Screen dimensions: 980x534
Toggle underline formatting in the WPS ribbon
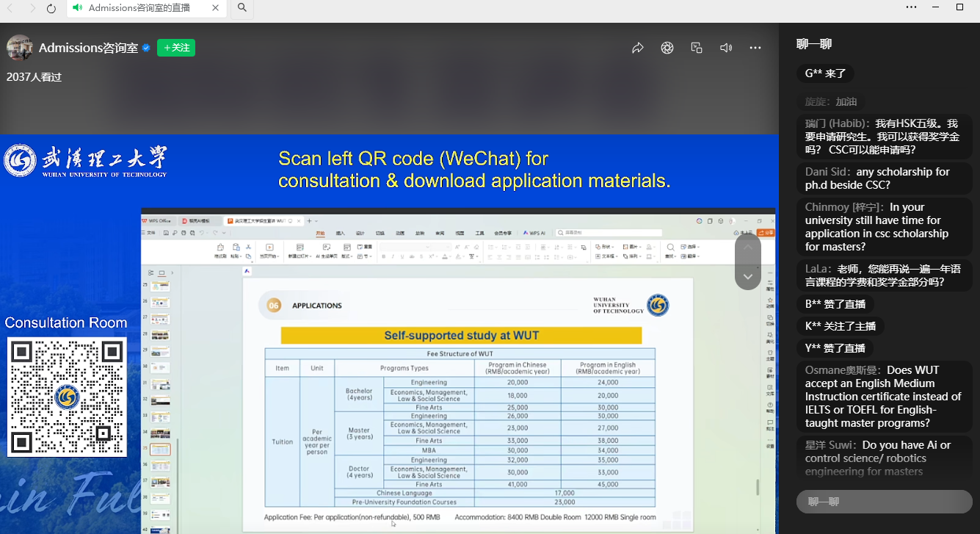tap(401, 256)
